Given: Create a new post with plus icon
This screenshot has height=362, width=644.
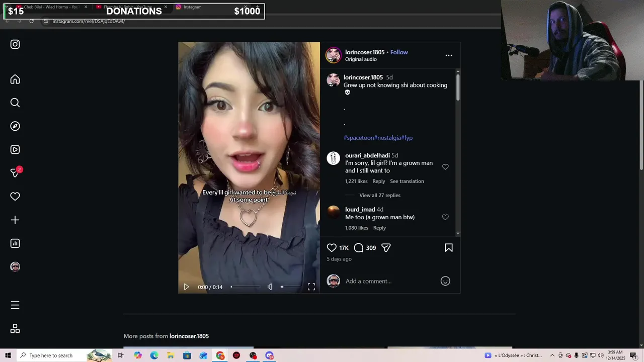Looking at the screenshot, I should pyautogui.click(x=15, y=220).
